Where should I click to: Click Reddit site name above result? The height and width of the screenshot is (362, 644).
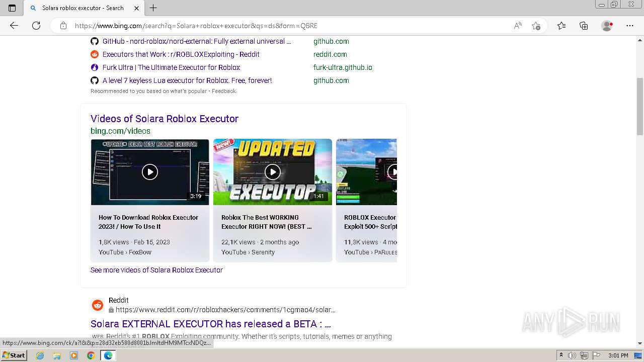(x=119, y=300)
